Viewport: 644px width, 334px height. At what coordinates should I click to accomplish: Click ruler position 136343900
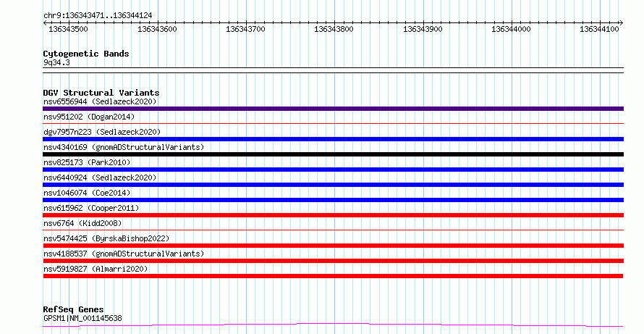423,29
